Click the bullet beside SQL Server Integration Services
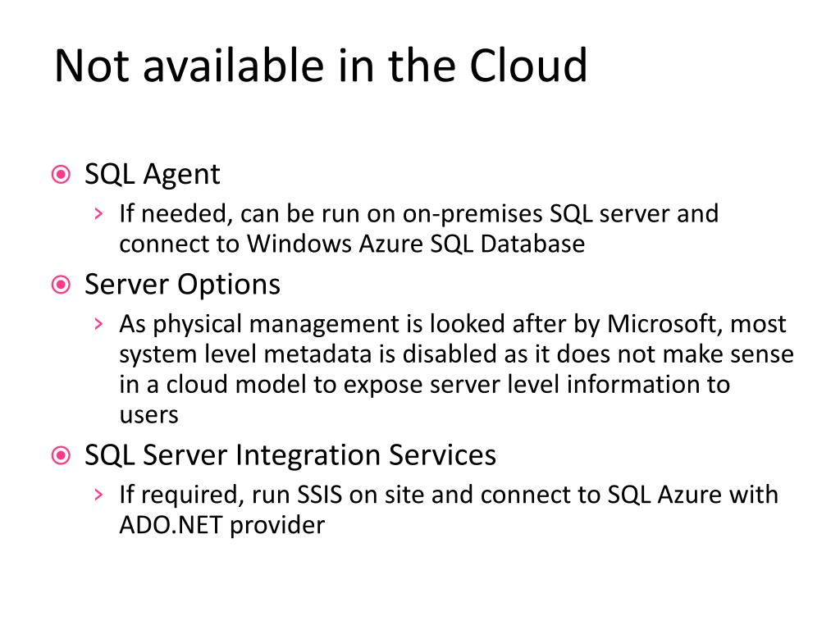The height and width of the screenshot is (630, 840). click(61, 456)
